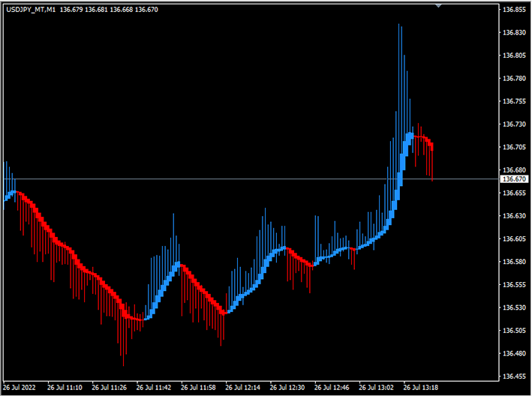Click the 26 Jul 11:42 time label
Image resolution: width=532 pixels, height=396 pixels.
click(153, 387)
